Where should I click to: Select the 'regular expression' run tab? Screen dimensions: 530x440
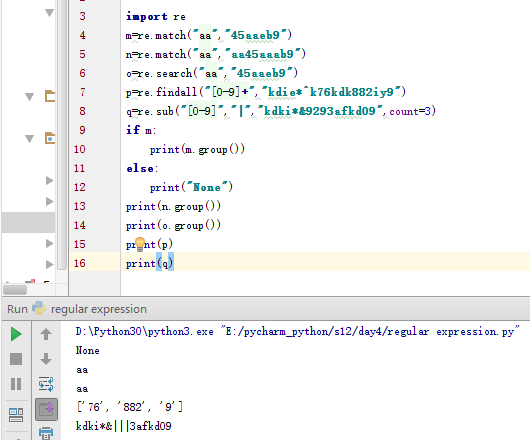[x=99, y=309]
